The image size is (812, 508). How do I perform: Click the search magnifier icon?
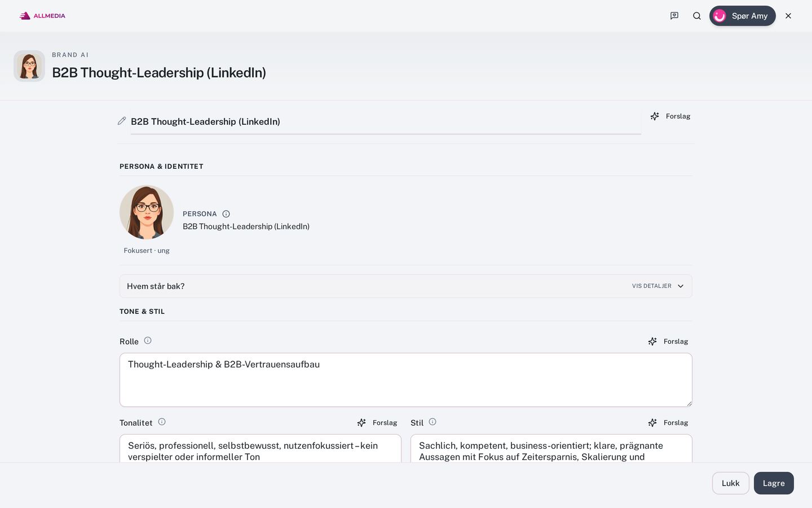(x=697, y=16)
